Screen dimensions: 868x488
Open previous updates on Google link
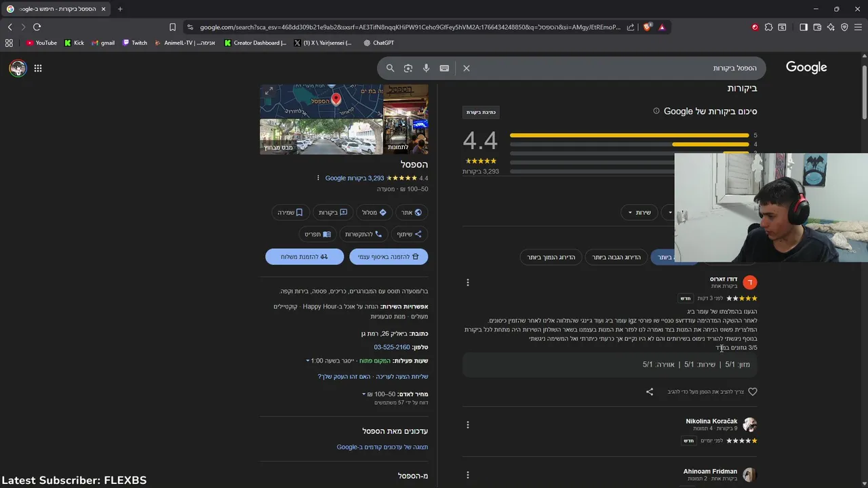click(382, 447)
